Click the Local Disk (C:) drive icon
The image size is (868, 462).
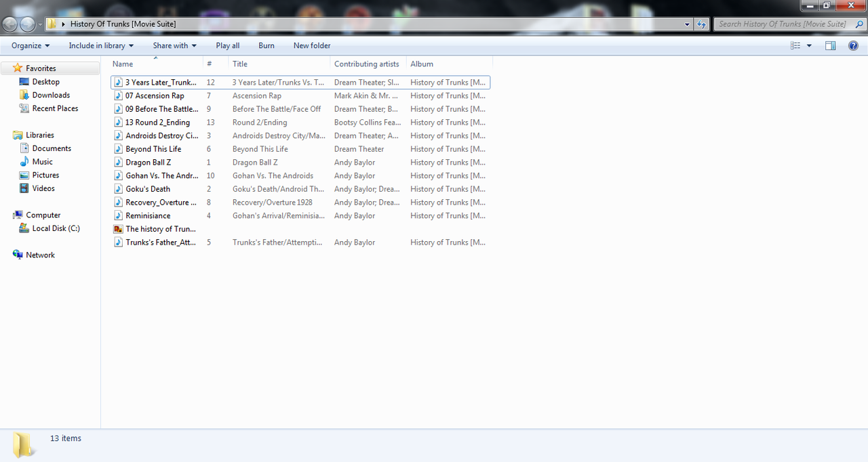coord(24,228)
